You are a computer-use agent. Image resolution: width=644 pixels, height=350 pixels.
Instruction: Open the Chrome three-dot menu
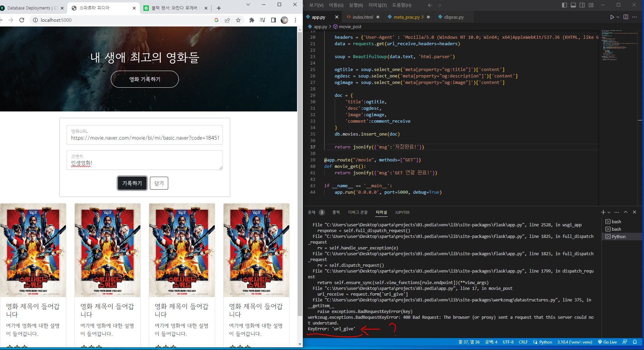[296, 20]
